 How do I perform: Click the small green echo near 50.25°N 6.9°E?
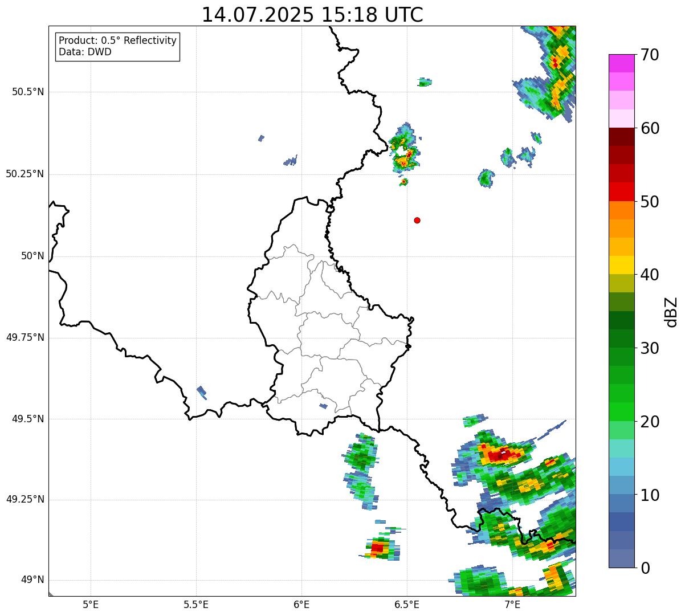[486, 178]
